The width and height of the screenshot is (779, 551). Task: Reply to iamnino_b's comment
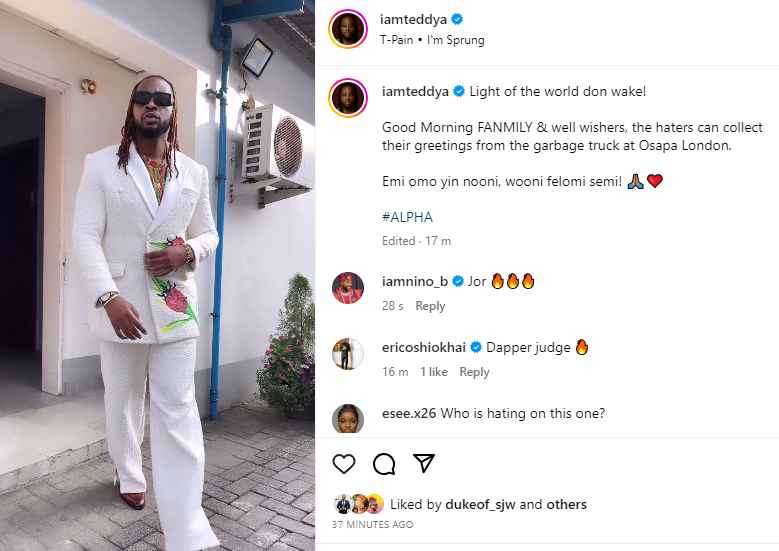430,306
